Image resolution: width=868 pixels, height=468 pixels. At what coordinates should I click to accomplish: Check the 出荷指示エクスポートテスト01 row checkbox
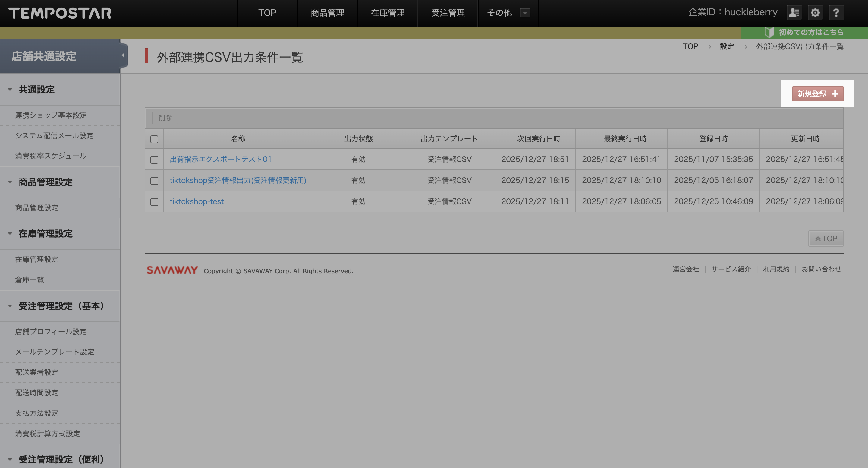point(154,160)
